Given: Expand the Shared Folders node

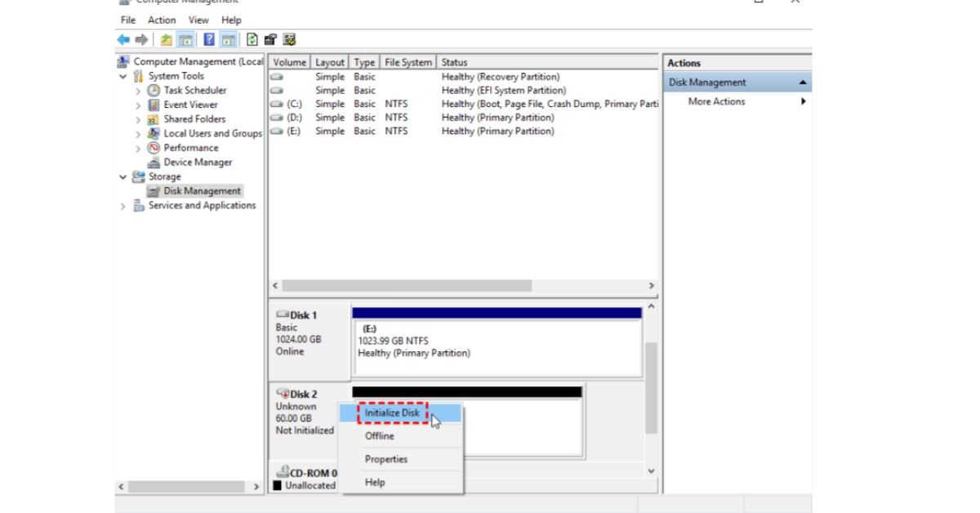Looking at the screenshot, I should point(138,119).
